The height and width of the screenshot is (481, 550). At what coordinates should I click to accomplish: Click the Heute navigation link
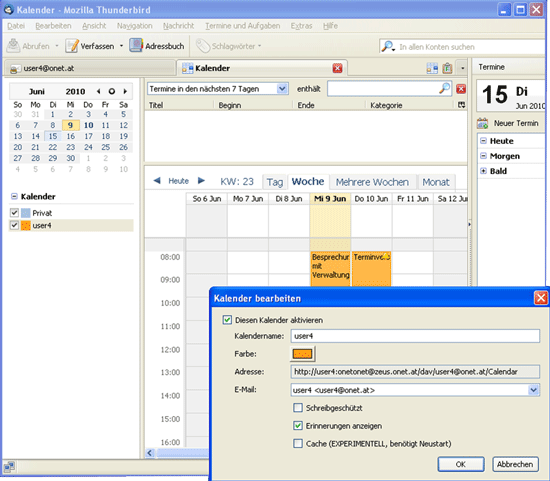[179, 181]
